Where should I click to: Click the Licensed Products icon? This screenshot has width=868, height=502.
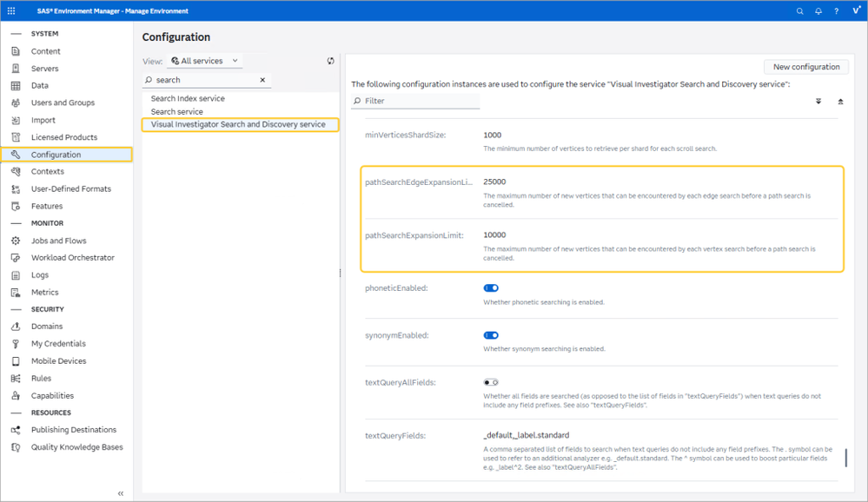(16, 137)
